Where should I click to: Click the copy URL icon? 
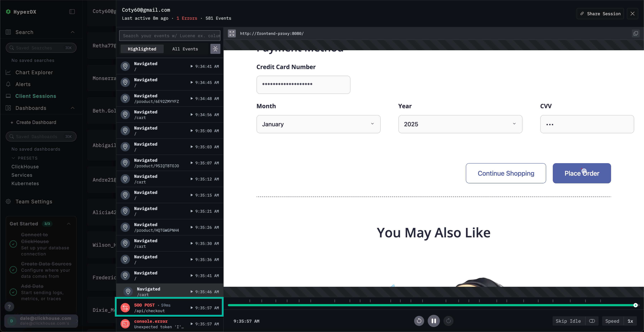click(x=635, y=33)
